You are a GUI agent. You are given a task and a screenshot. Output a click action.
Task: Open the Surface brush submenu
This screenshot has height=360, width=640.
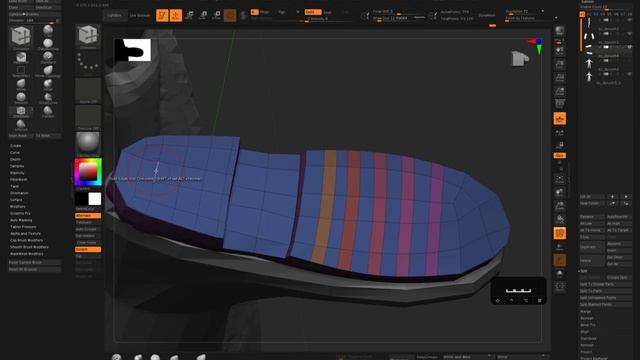click(x=16, y=200)
